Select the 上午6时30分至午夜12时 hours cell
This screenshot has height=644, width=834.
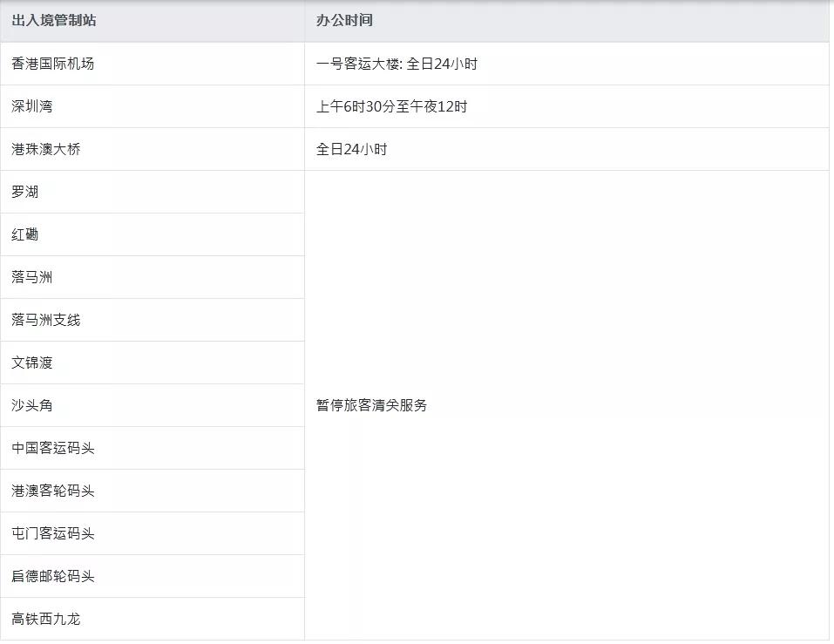(391, 106)
